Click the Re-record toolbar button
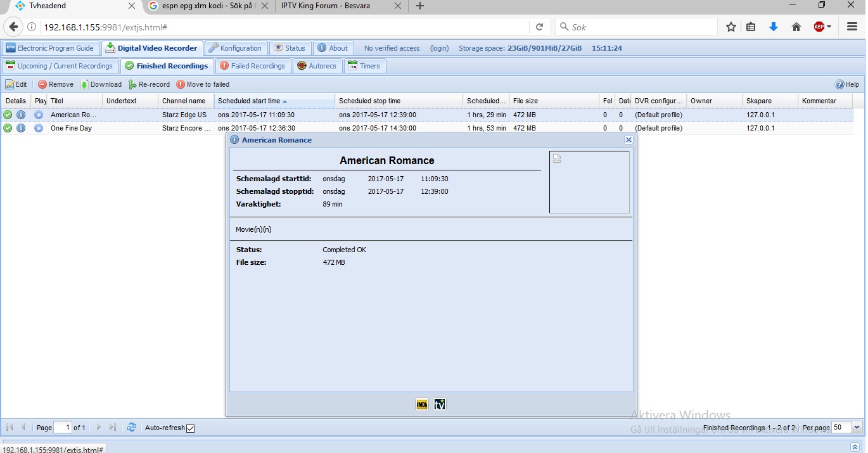The image size is (868, 453). coord(150,84)
